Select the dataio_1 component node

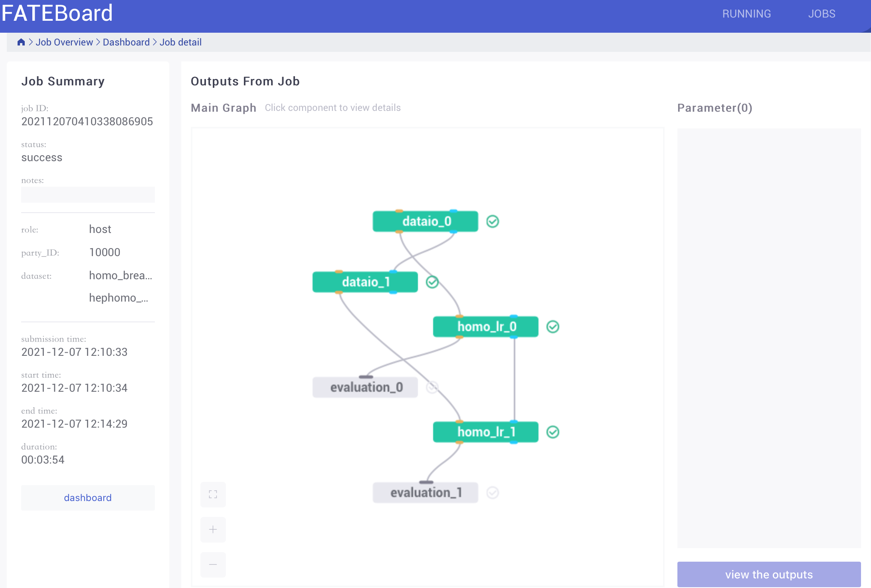[x=365, y=282]
